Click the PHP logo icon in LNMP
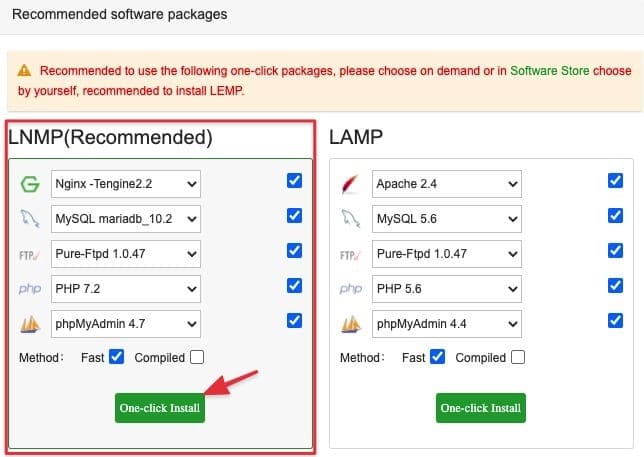This screenshot has width=644, height=457. pos(29,288)
